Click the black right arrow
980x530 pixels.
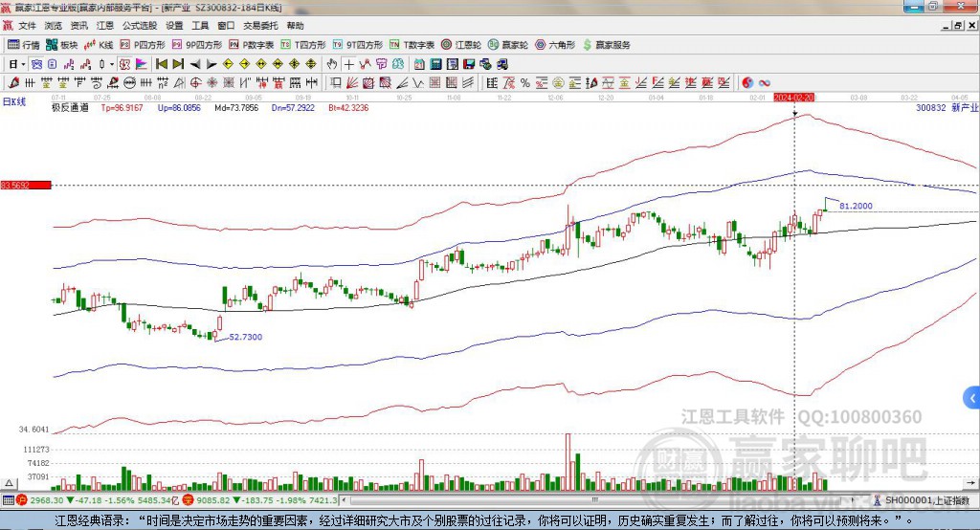point(212,64)
